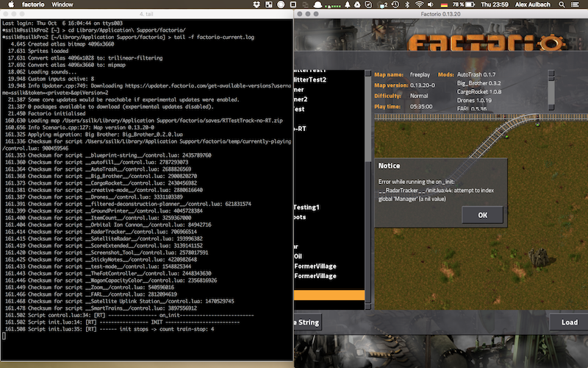Click the Difficulty value Normal
Screen dimensions: 588x368
[419, 96]
